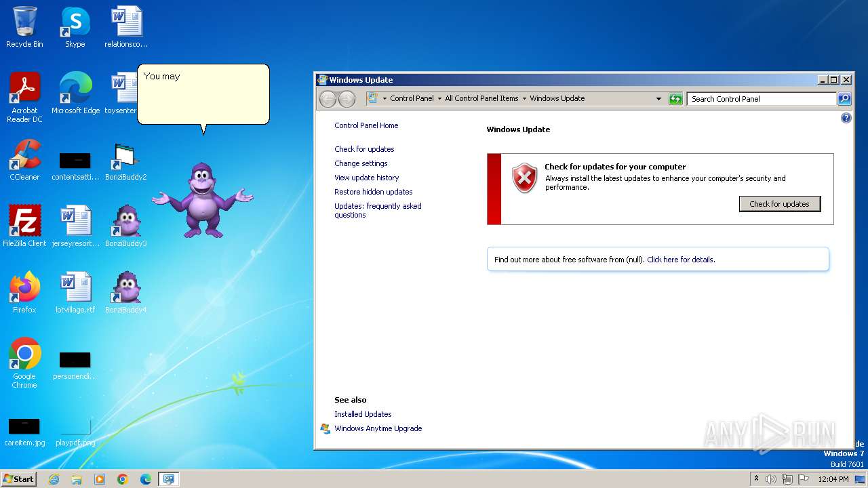Open the BonziBuddy3 shortcut
This screenshot has height=488, width=868.
pos(126,226)
